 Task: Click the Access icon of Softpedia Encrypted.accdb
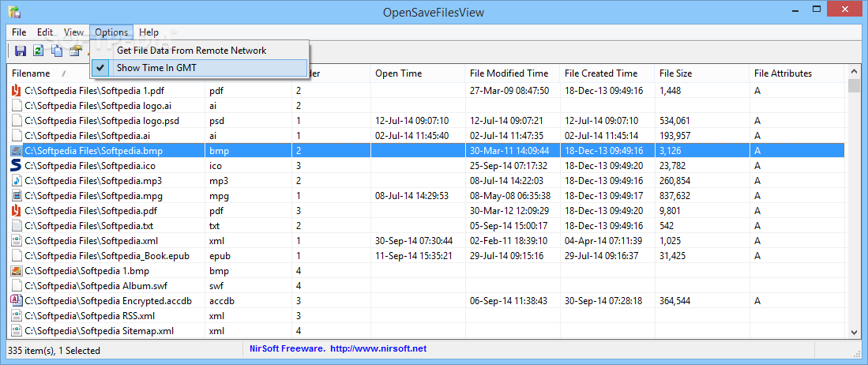click(17, 301)
